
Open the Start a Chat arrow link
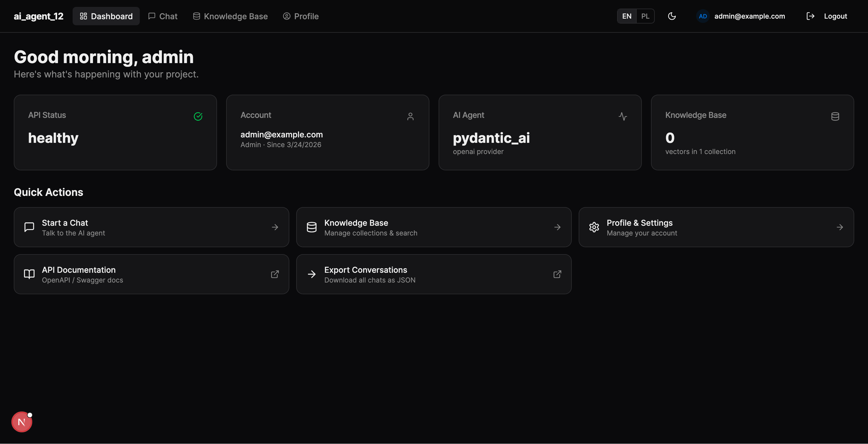pyautogui.click(x=275, y=227)
